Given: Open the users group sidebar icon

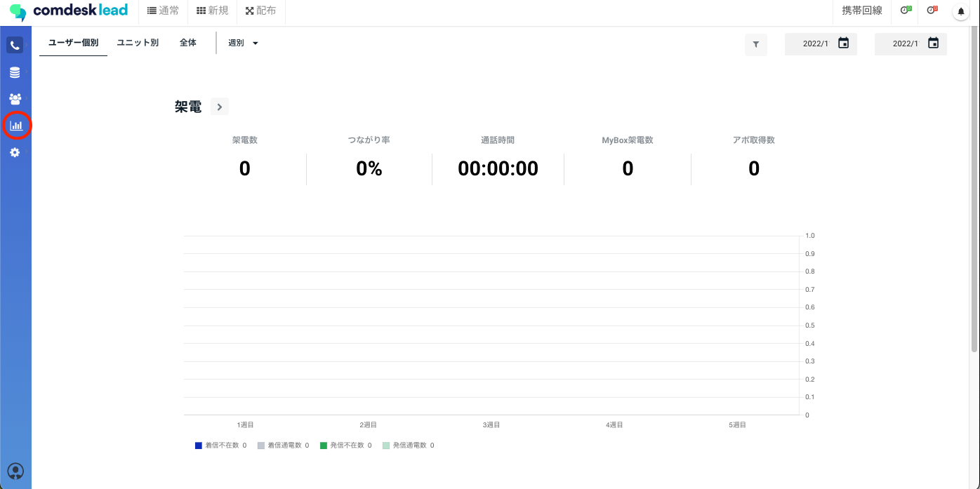Looking at the screenshot, I should click(15, 99).
